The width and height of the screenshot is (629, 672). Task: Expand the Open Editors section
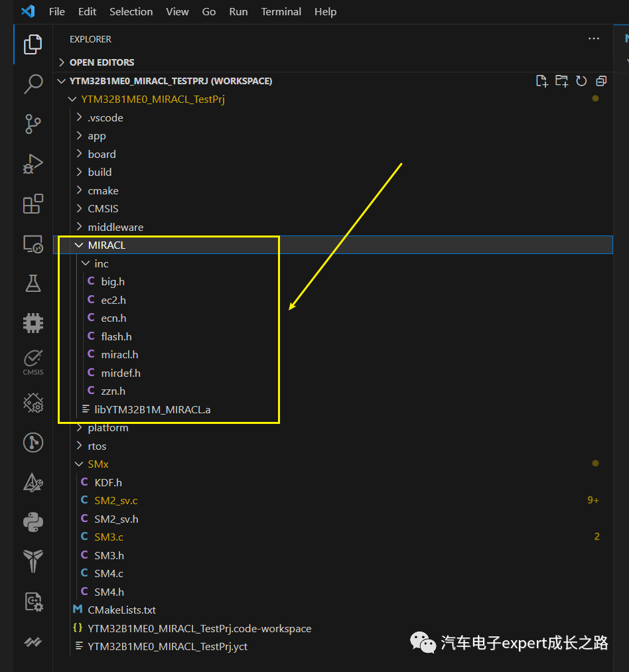332,62
